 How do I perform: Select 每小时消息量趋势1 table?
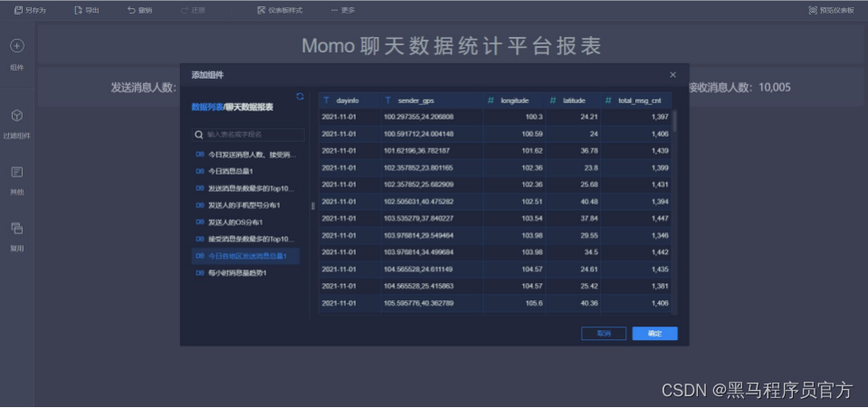[x=245, y=273]
